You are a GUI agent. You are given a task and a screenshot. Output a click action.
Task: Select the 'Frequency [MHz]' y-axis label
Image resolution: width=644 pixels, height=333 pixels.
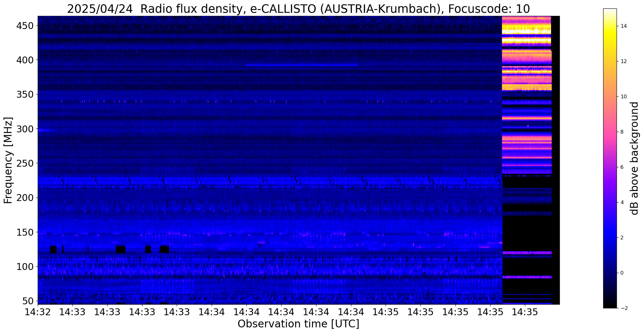[x=8, y=160]
